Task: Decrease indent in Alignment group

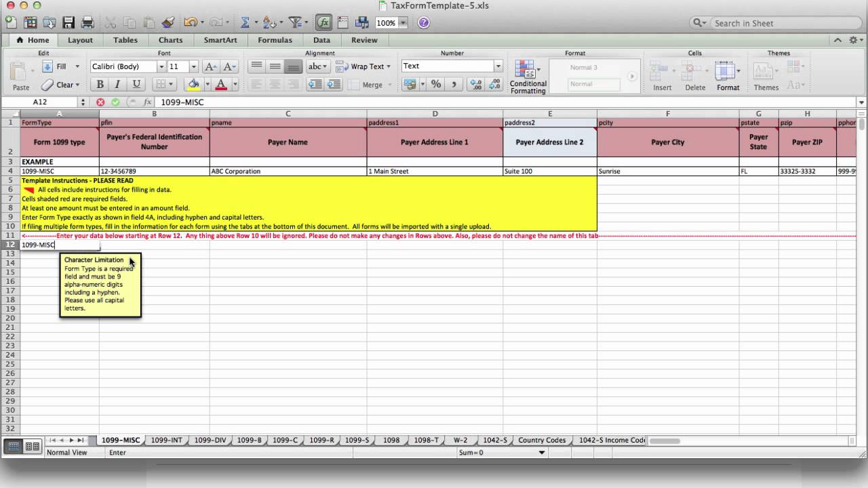Action: pyautogui.click(x=315, y=85)
